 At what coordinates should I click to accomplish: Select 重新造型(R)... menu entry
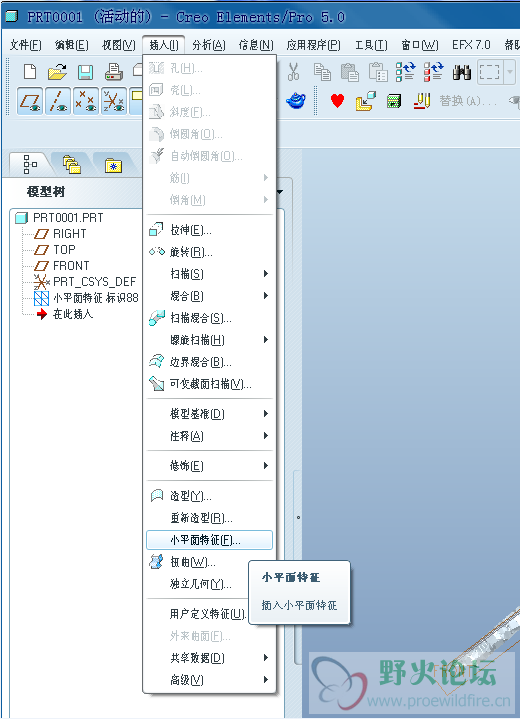(210, 518)
